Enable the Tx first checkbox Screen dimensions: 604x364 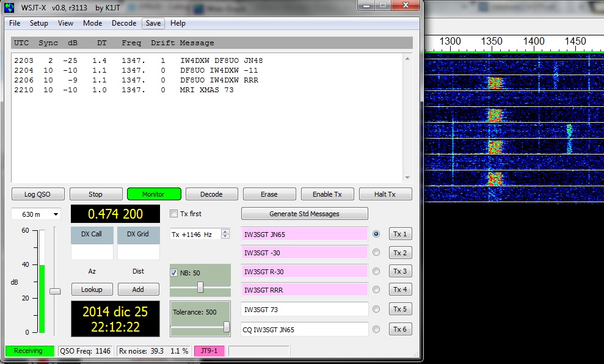coord(173,214)
